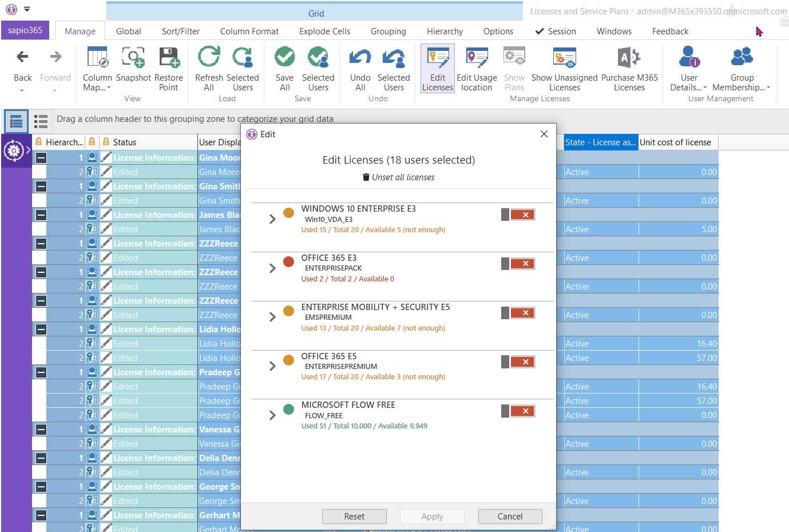Undo All changes
The height and width of the screenshot is (532, 789).
[x=360, y=69]
